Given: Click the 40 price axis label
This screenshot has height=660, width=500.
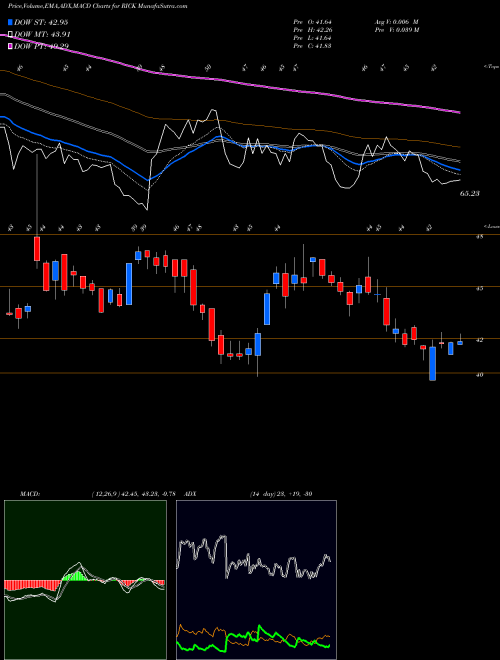Looking at the screenshot, I should (479, 375).
